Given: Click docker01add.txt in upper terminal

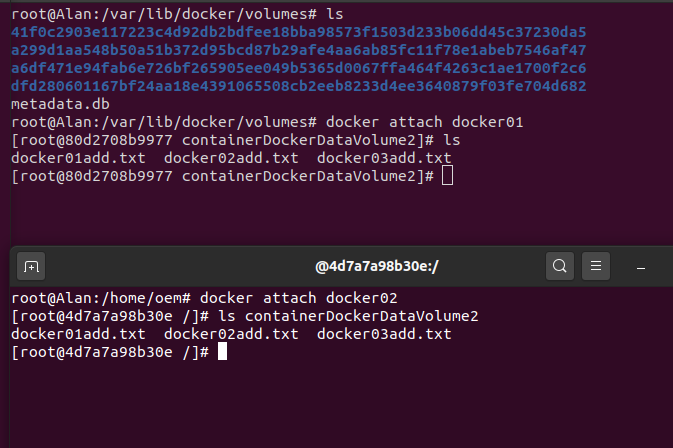Looking at the screenshot, I should 78,158.
